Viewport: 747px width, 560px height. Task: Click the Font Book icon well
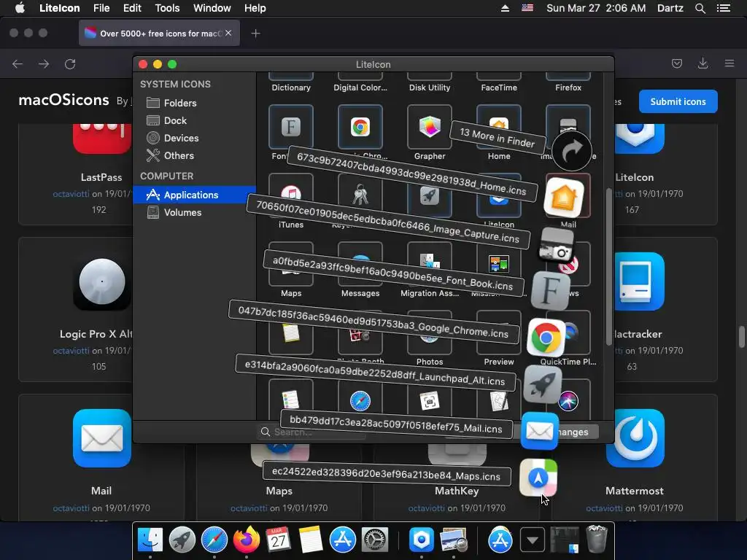pos(290,127)
